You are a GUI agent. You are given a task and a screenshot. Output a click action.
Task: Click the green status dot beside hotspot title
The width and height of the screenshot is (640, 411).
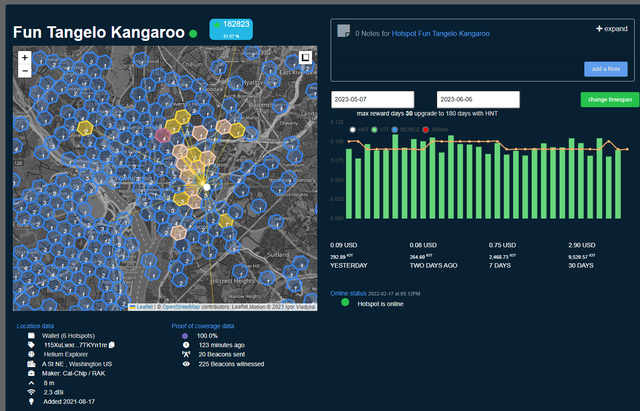coord(193,33)
